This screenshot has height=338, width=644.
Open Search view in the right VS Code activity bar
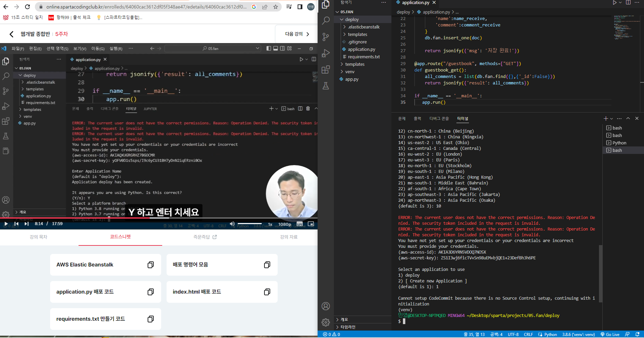(326, 21)
